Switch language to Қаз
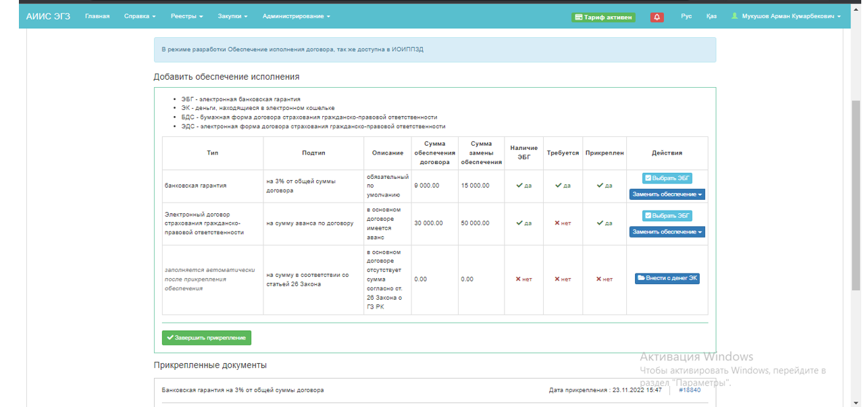 click(x=711, y=16)
